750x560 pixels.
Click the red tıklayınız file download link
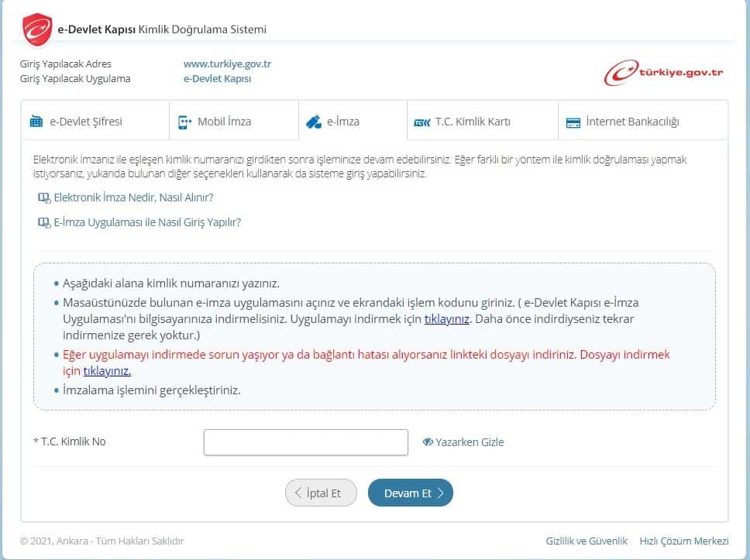107,371
